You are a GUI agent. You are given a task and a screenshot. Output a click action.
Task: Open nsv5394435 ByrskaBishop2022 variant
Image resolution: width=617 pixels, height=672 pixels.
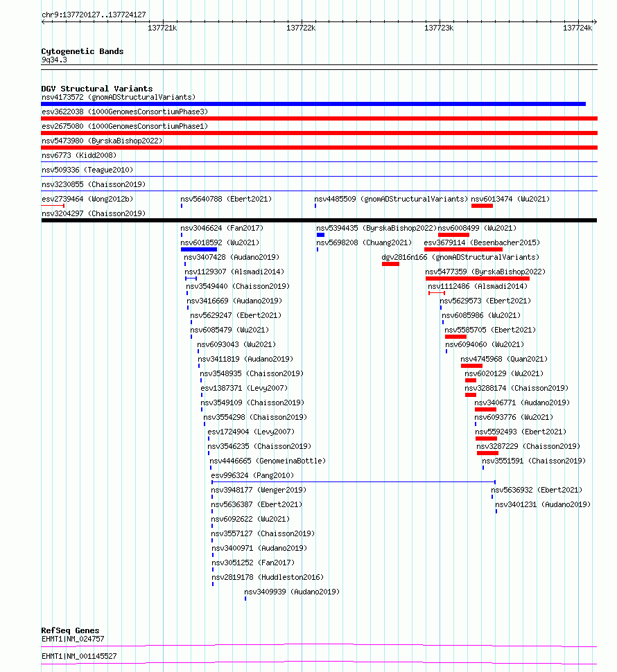click(376, 229)
